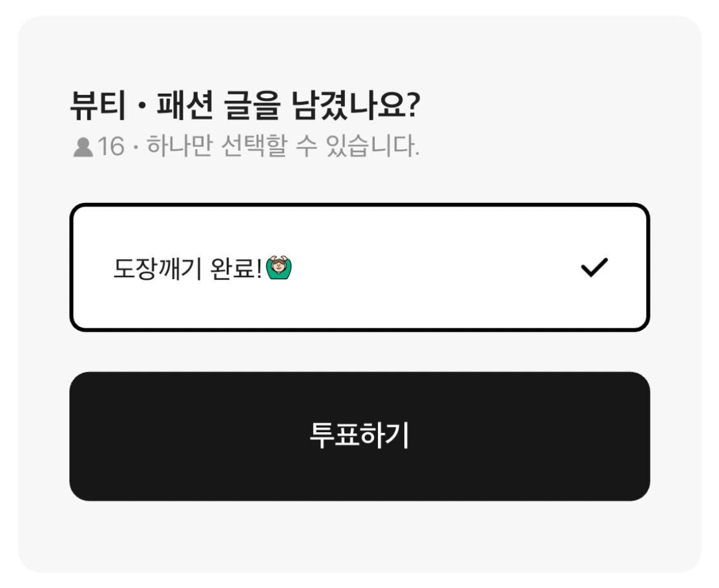Click the '완료!' word in the option
This screenshot has width=719, height=588.
tap(236, 268)
